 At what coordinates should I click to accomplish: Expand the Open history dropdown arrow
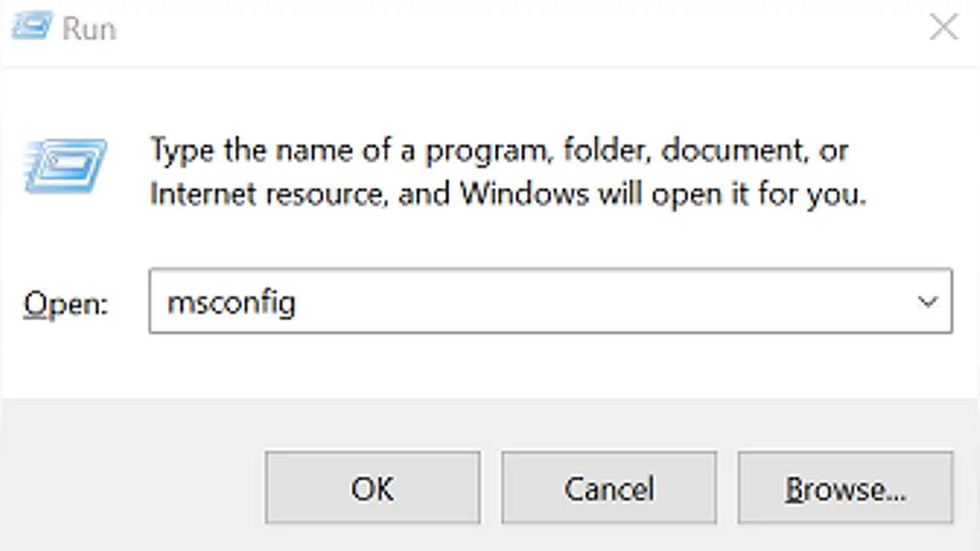(x=927, y=302)
